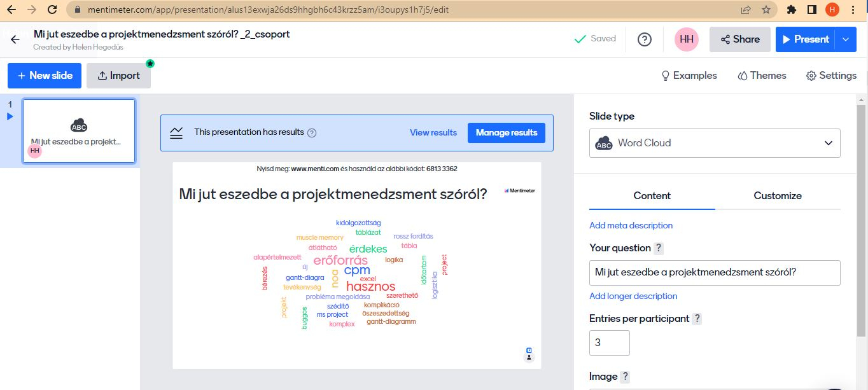The width and height of the screenshot is (868, 390).
Task: Open the Present button dropdown arrow
Action: (x=845, y=39)
